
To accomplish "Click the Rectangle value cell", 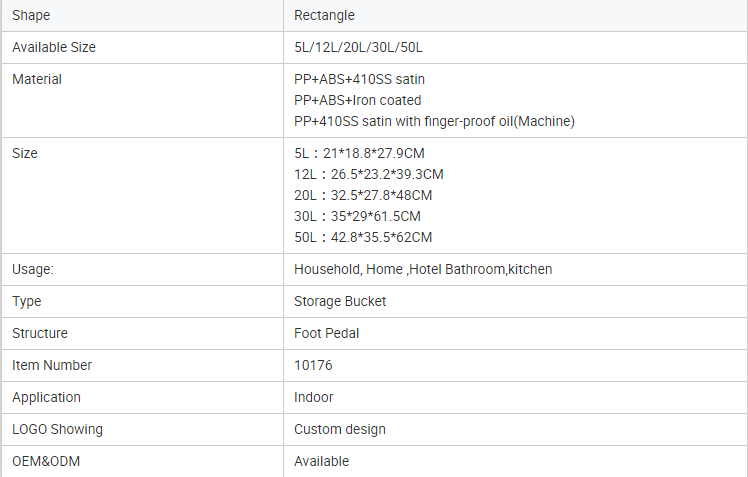I will coord(324,15).
